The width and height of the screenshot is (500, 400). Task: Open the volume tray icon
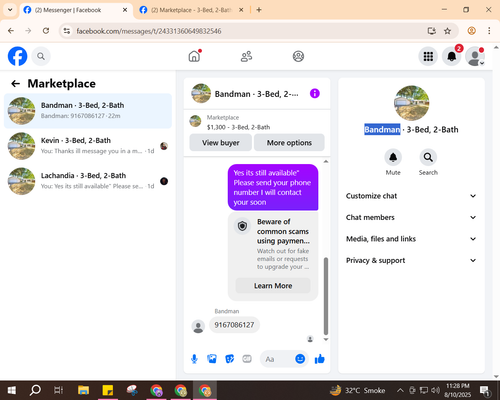(x=435, y=390)
